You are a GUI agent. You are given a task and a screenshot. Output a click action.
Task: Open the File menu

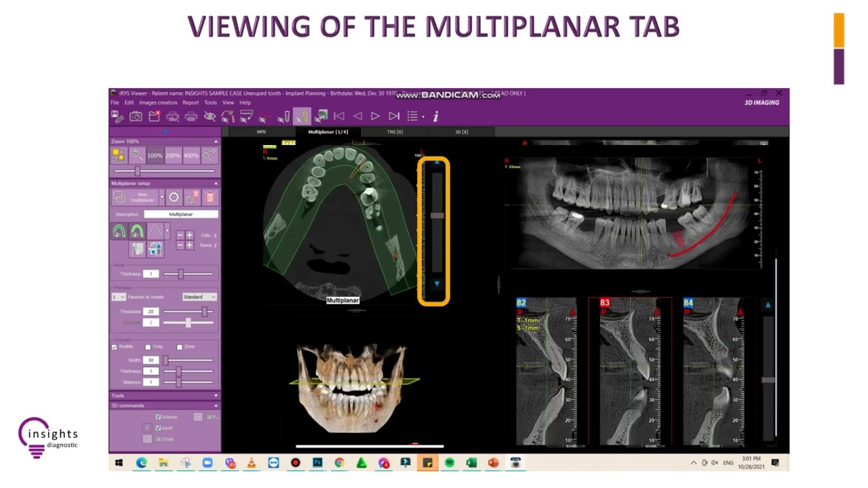coord(115,102)
